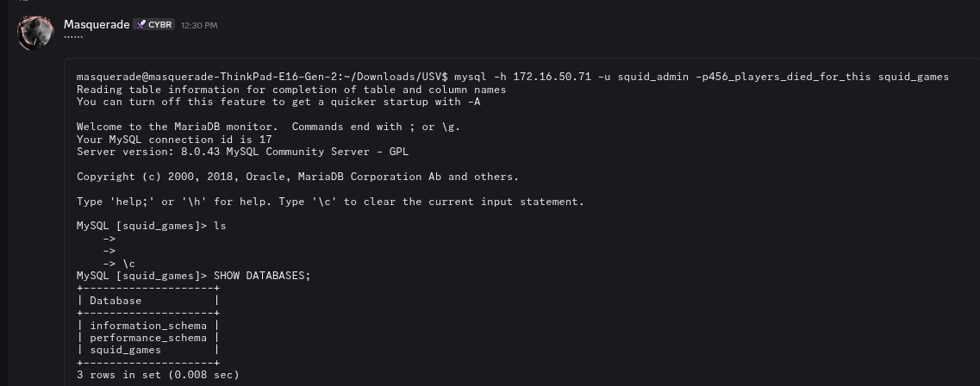Viewport: 980px width, 386px height.
Task: Click the 'You can turn off this feature' line
Action: pos(278,102)
